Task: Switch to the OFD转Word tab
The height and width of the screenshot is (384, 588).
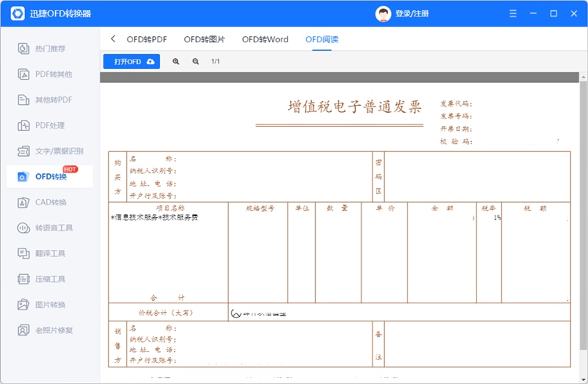Action: point(265,39)
